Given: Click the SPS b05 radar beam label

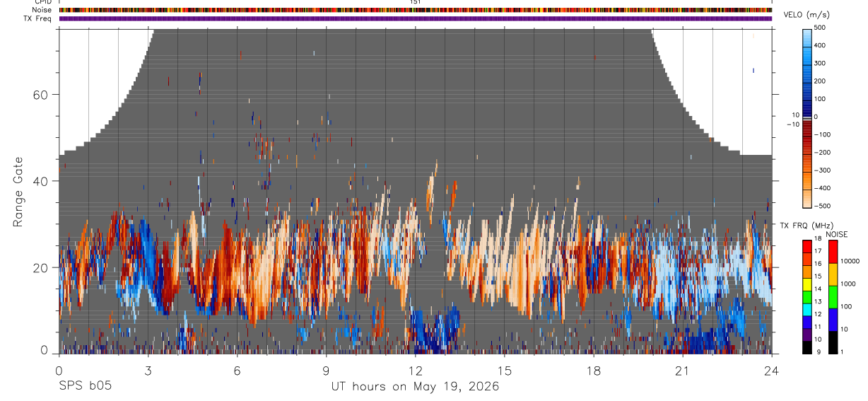Looking at the screenshot, I should [85, 387].
